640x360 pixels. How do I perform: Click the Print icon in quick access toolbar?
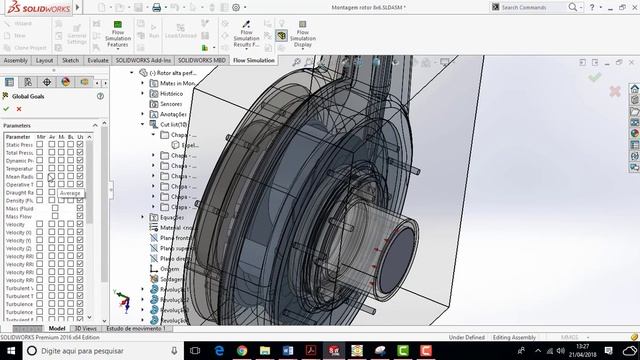tap(156, 7)
